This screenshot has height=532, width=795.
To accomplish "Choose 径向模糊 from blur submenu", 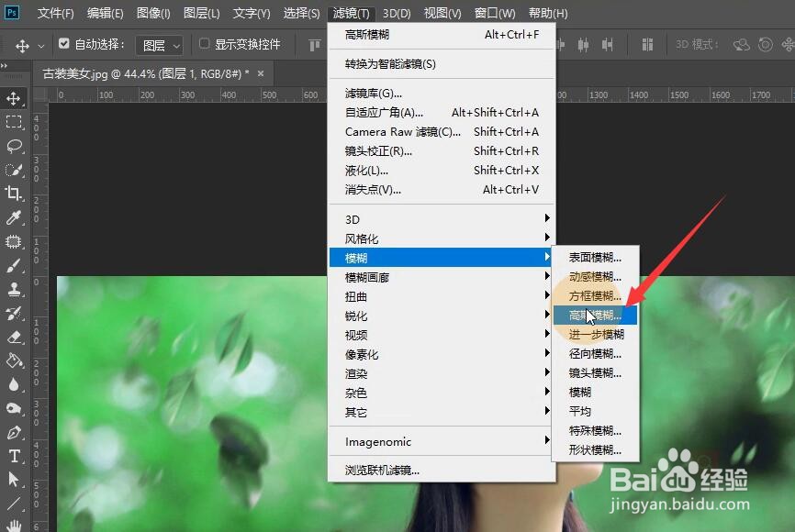I will [x=595, y=354].
